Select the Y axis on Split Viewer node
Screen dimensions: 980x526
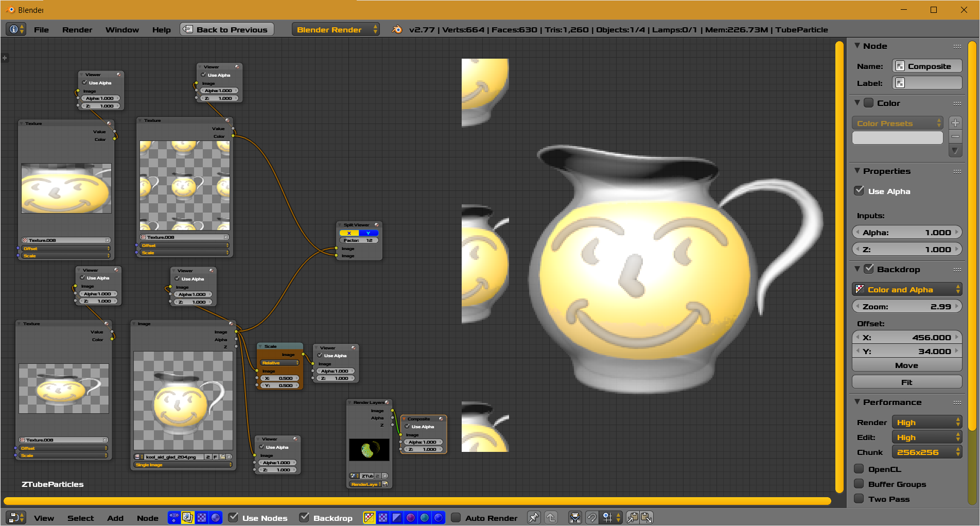[x=369, y=233]
